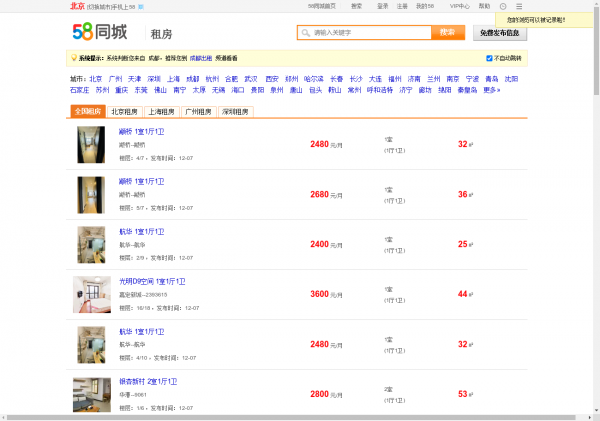Expand the 更多 cities list
Viewport: 600px width, 421px height.
click(x=491, y=90)
